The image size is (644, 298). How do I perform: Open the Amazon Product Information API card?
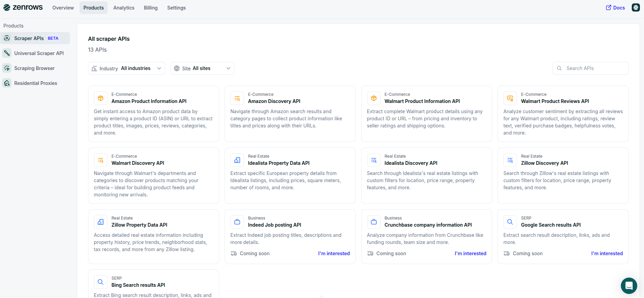click(154, 114)
